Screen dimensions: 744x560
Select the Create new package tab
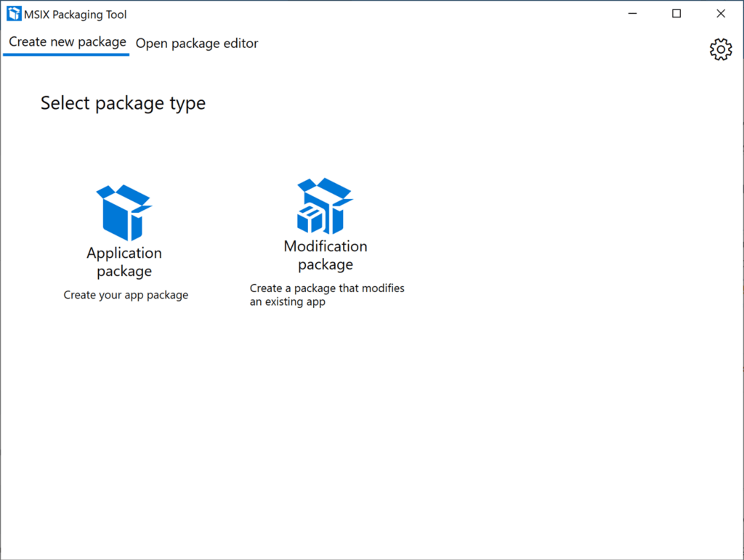click(x=65, y=41)
